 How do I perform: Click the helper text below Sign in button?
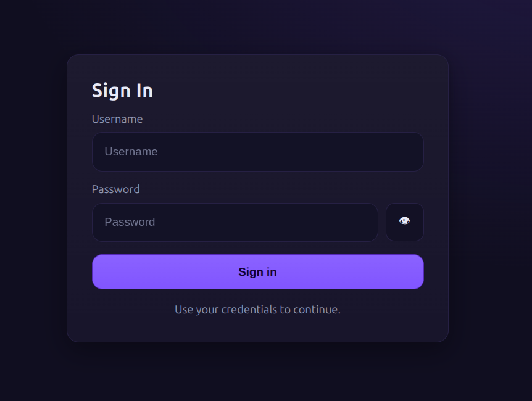tap(257, 310)
